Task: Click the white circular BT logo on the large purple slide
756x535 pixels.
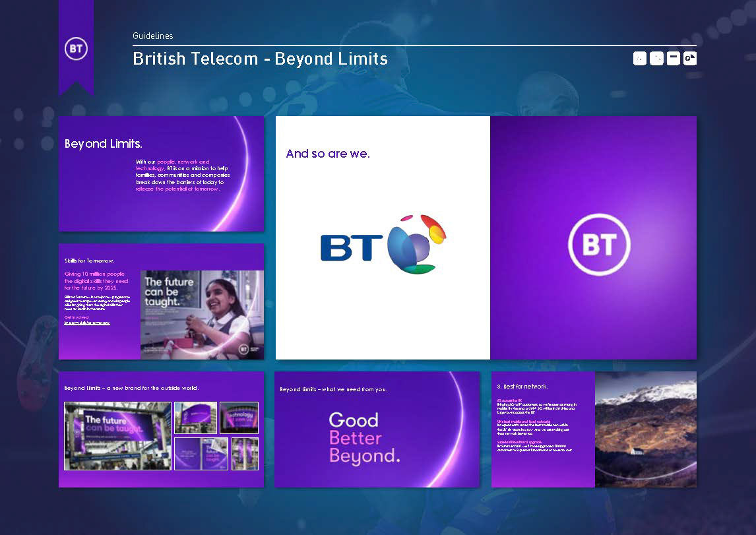Action: tap(599, 244)
